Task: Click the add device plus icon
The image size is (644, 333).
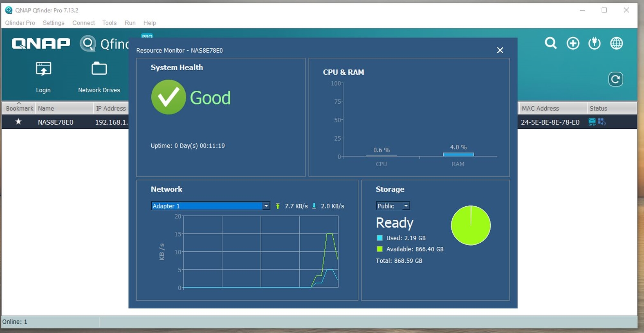Action: click(573, 43)
